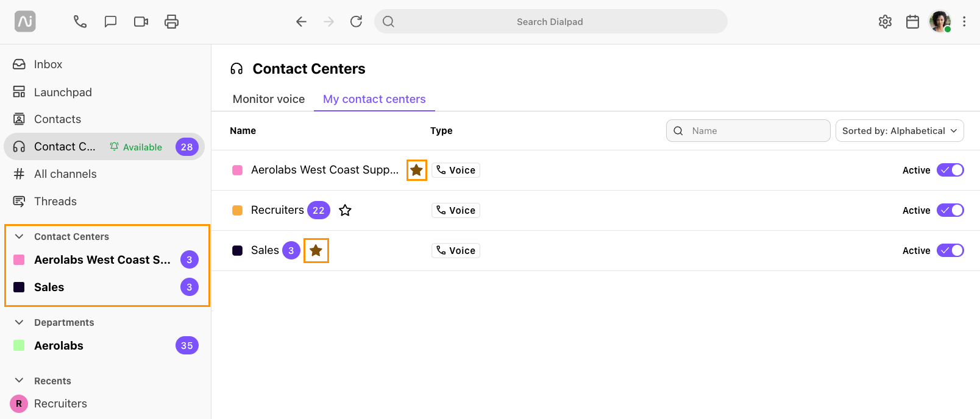Click the 35 badge beside Aerolabs
This screenshot has height=419, width=980.
[x=187, y=346]
